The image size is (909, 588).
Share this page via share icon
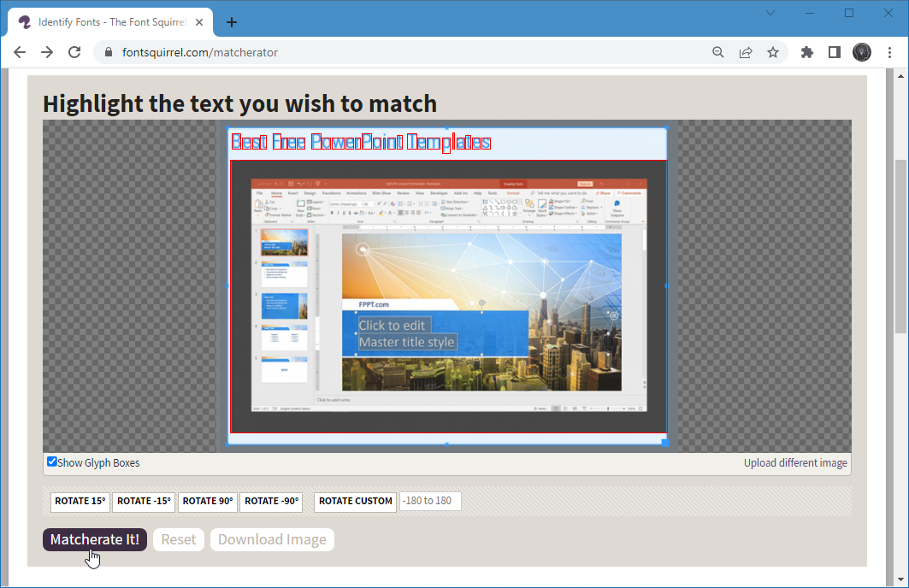746,52
